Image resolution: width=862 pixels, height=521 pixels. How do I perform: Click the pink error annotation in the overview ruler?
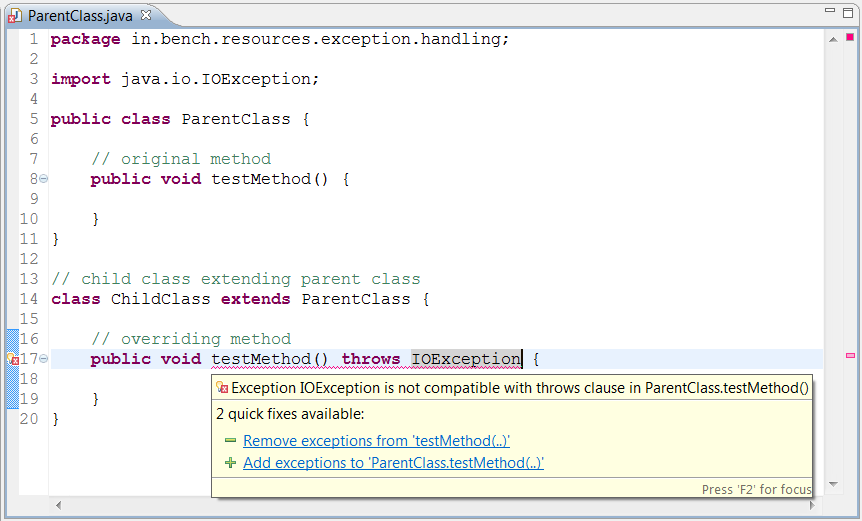coord(850,355)
